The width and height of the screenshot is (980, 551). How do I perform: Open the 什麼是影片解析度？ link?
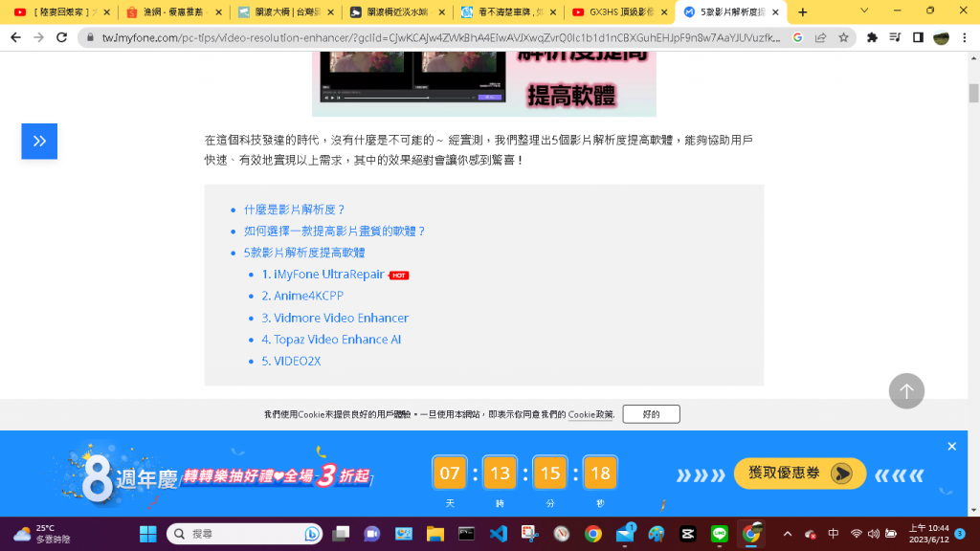point(295,209)
